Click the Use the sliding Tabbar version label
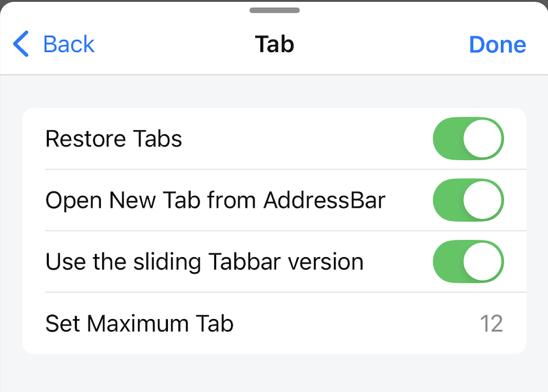548x392 pixels. pos(204,261)
